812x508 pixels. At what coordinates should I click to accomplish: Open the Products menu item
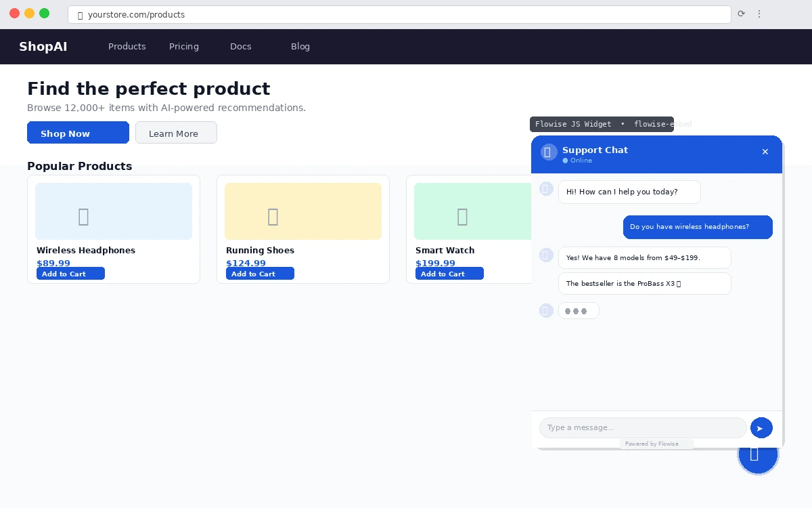click(127, 46)
